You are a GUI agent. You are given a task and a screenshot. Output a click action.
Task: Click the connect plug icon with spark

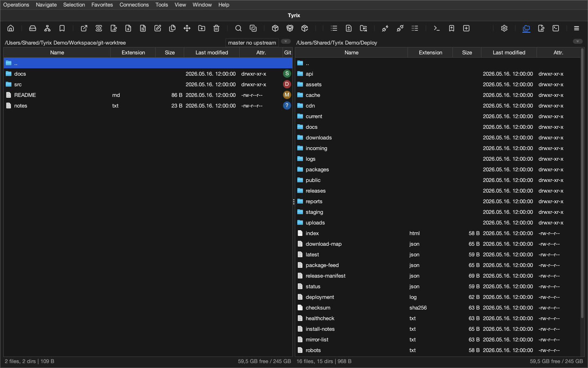[x=385, y=28]
